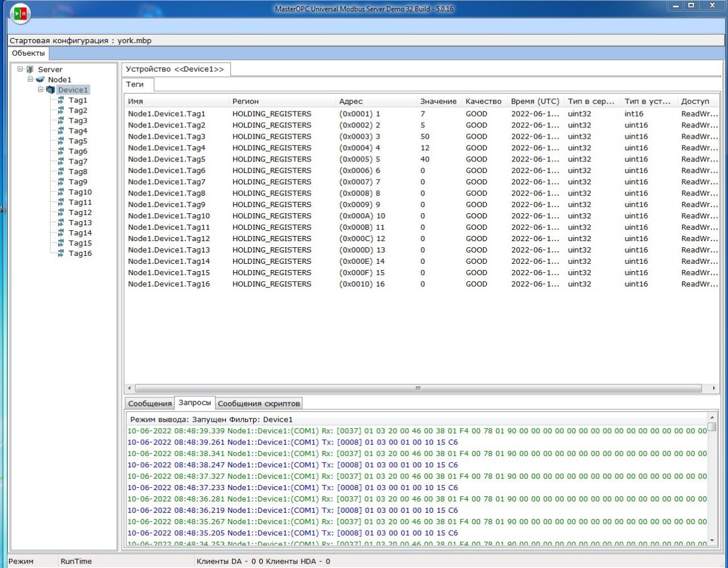Sort by the Значение column header

pyautogui.click(x=439, y=101)
